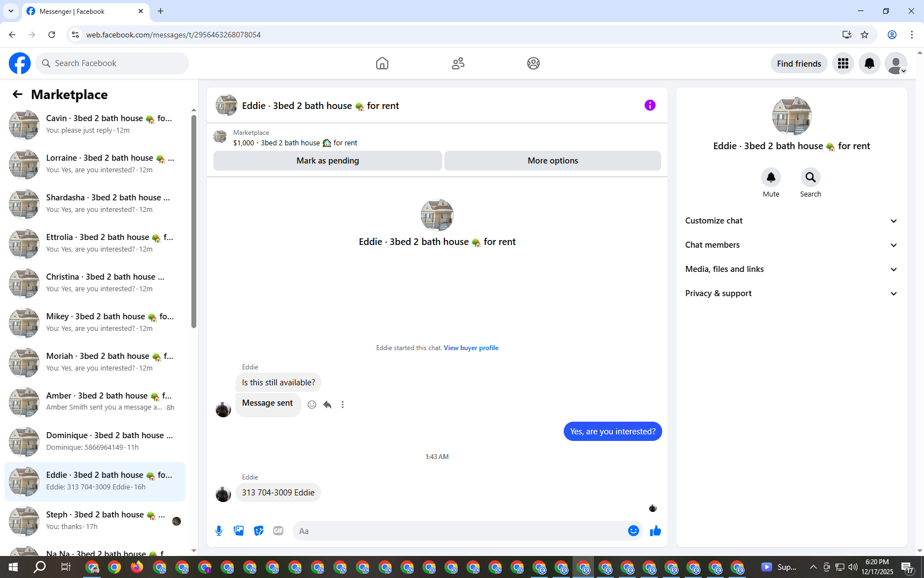This screenshot has width=924, height=578.
Task: Open the emoji picker in the message box
Action: [634, 531]
